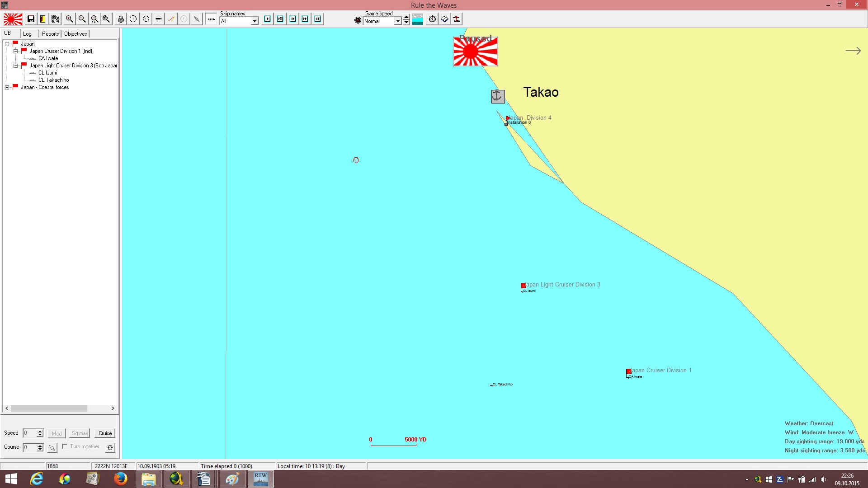868x488 pixels.
Task: Collapse the Japan root tree node
Action: point(7,44)
